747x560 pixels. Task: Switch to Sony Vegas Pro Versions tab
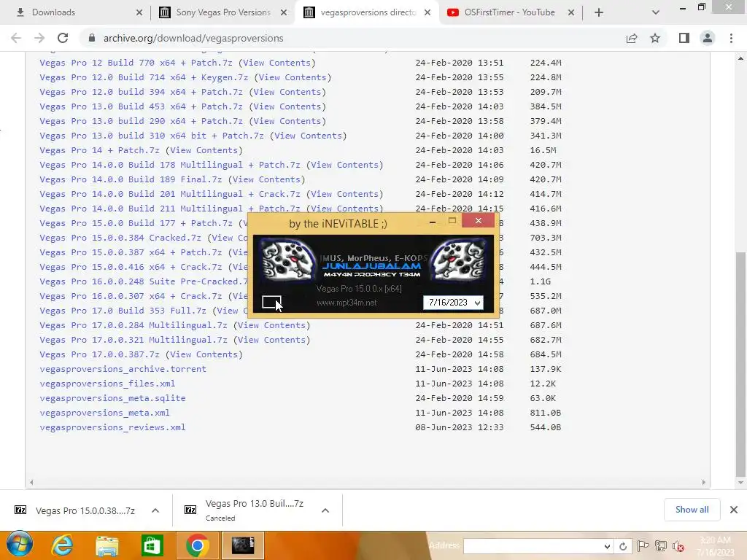coord(223,12)
